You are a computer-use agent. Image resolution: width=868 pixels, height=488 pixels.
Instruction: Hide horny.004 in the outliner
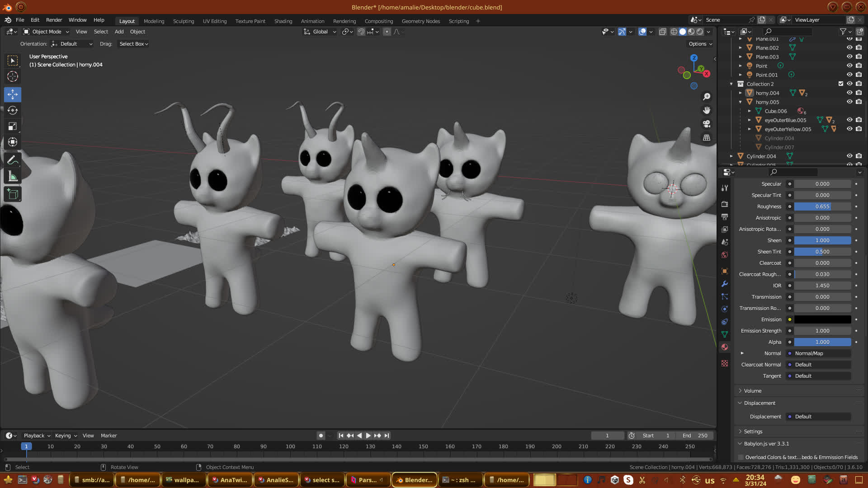pyautogui.click(x=849, y=93)
